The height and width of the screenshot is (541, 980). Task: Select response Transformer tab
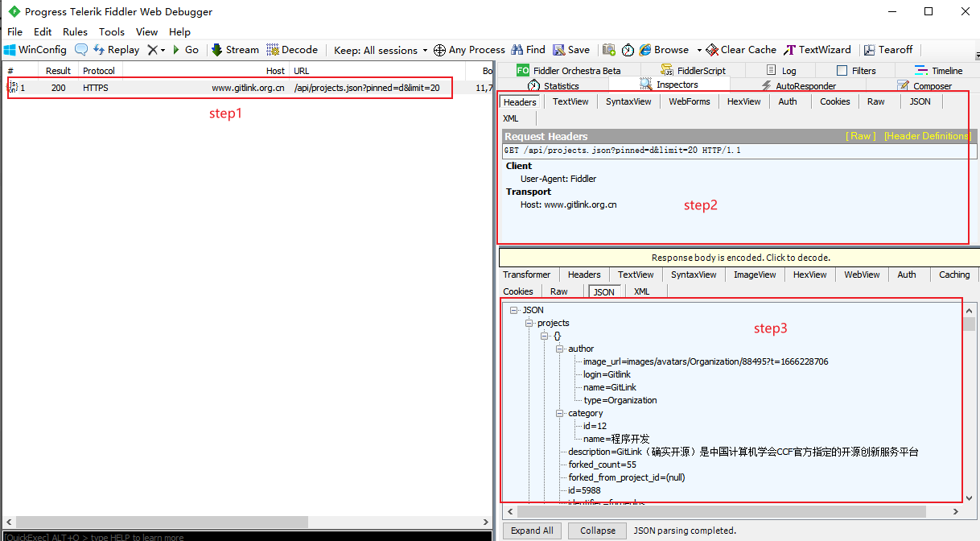click(527, 275)
